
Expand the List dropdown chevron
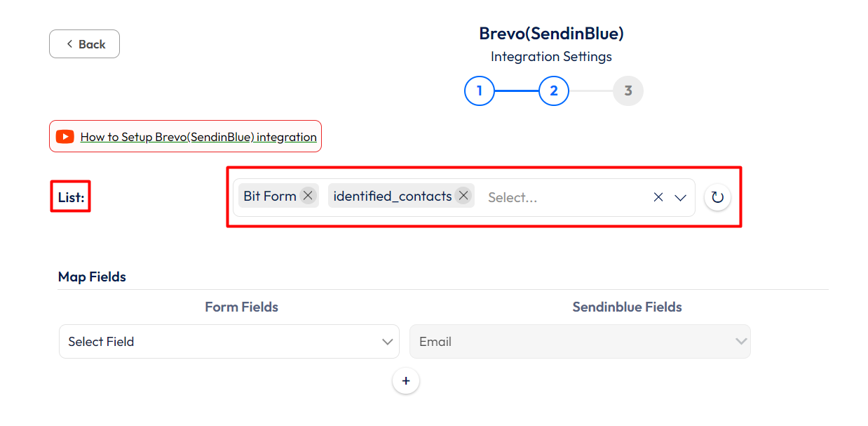pyautogui.click(x=680, y=198)
